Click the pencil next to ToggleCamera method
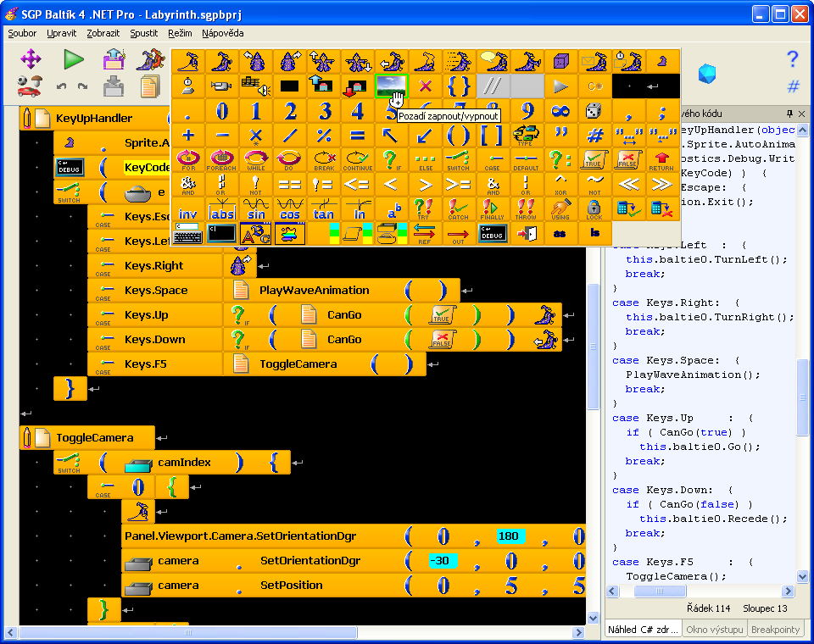This screenshot has height=644, width=814. point(28,438)
